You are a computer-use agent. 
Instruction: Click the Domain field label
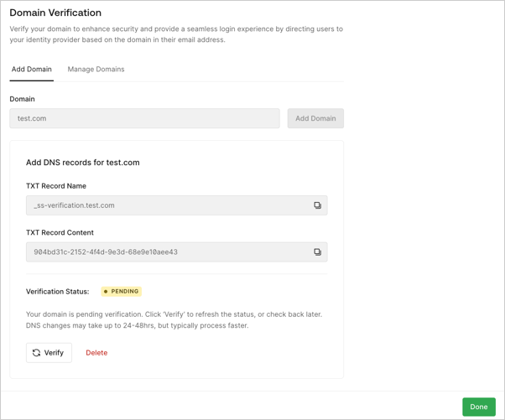pos(22,99)
